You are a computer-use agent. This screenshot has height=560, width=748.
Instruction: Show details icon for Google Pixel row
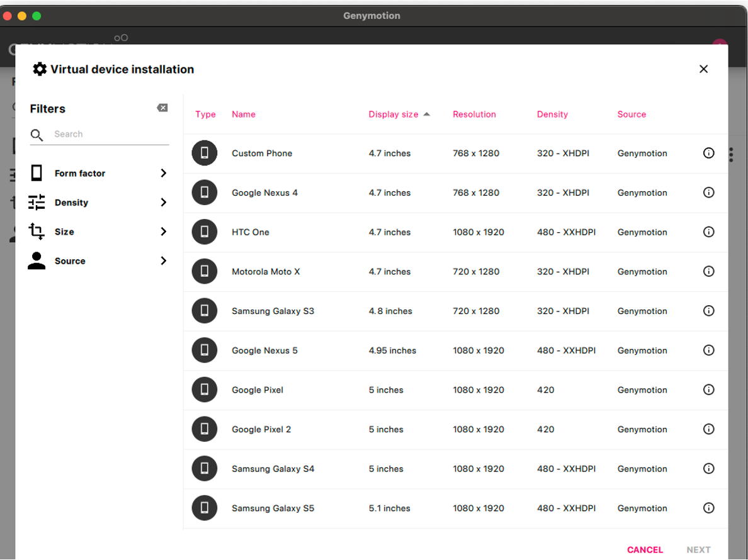pos(709,390)
